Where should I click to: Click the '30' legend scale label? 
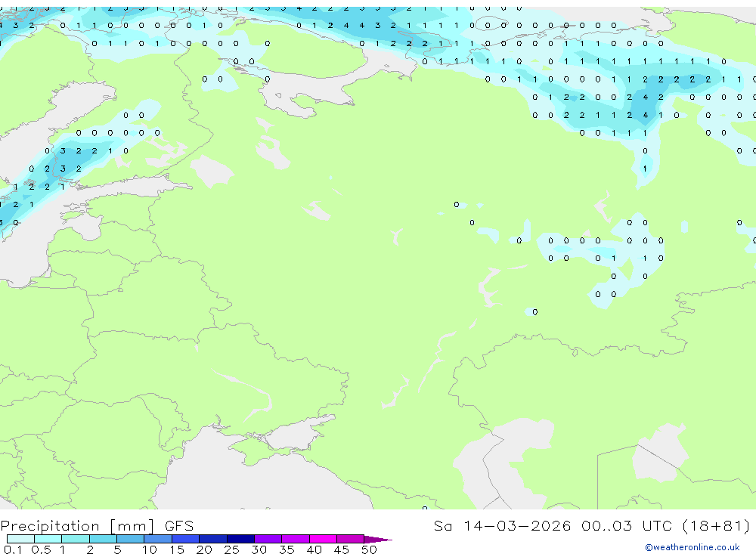259,549
